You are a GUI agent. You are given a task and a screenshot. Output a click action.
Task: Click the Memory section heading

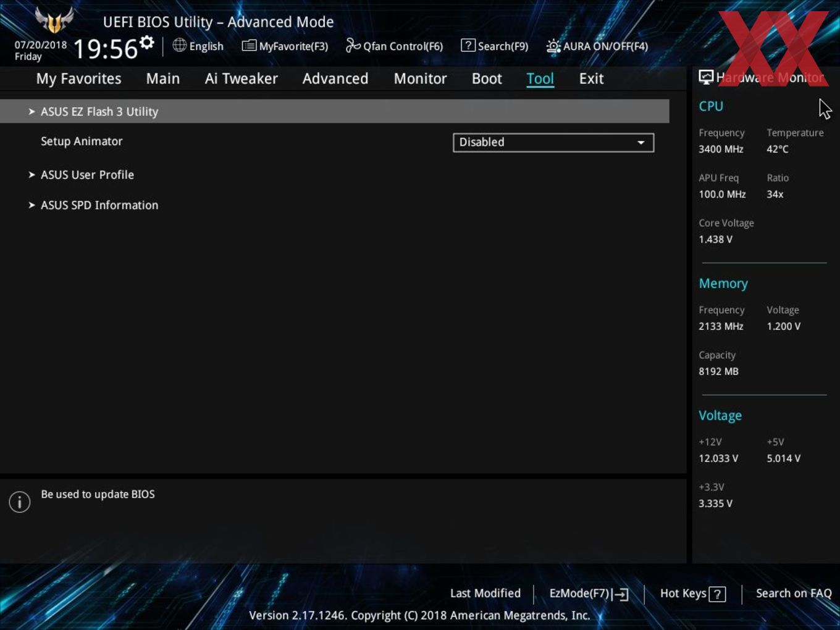[723, 283]
